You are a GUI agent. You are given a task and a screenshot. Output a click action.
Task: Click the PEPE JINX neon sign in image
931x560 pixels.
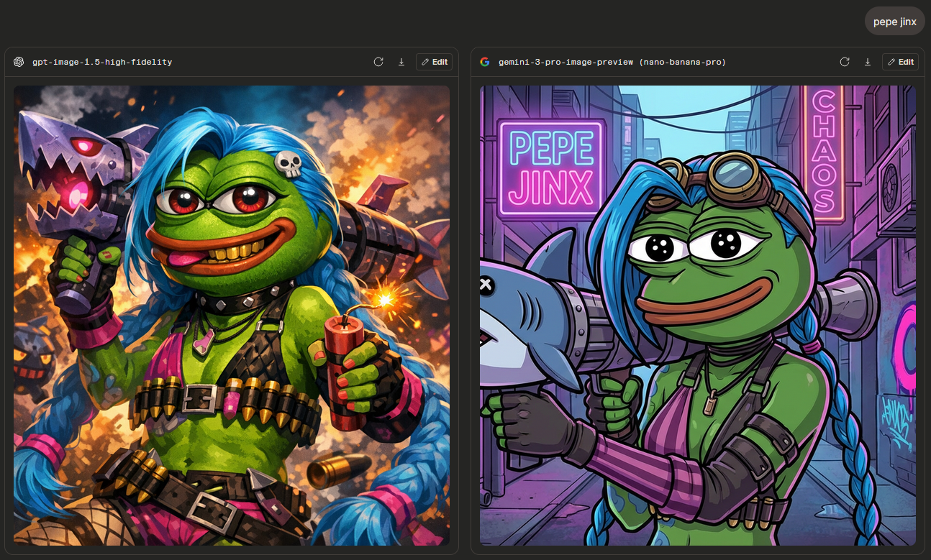(551, 168)
